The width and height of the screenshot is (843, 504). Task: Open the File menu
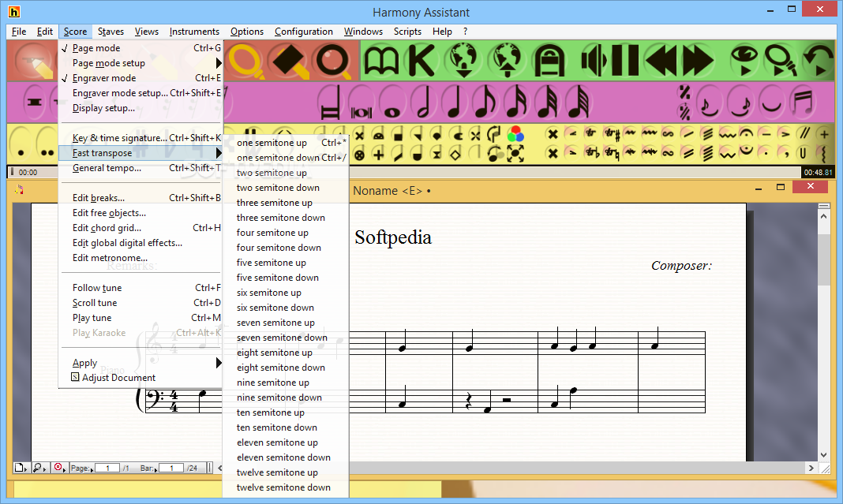point(19,32)
